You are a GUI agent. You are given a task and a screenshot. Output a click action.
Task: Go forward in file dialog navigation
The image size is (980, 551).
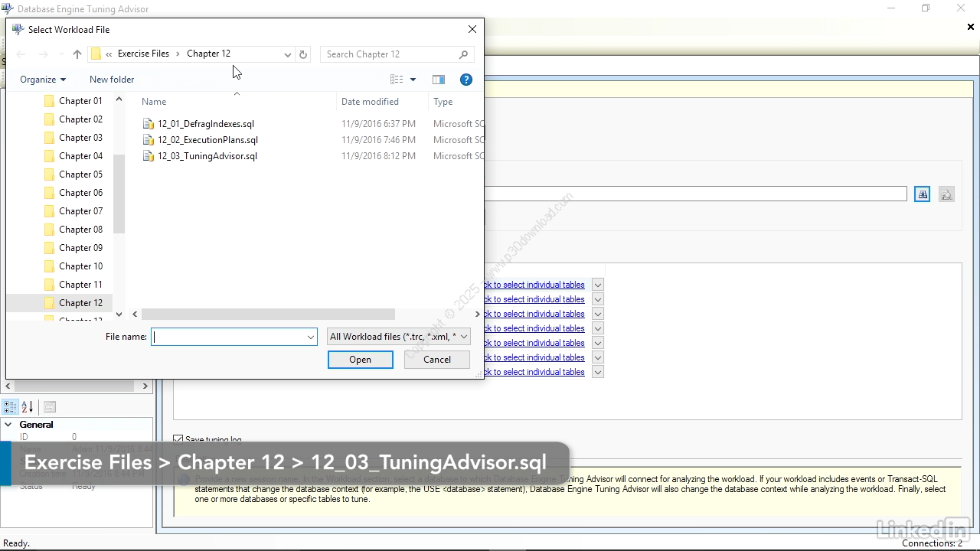tap(44, 54)
